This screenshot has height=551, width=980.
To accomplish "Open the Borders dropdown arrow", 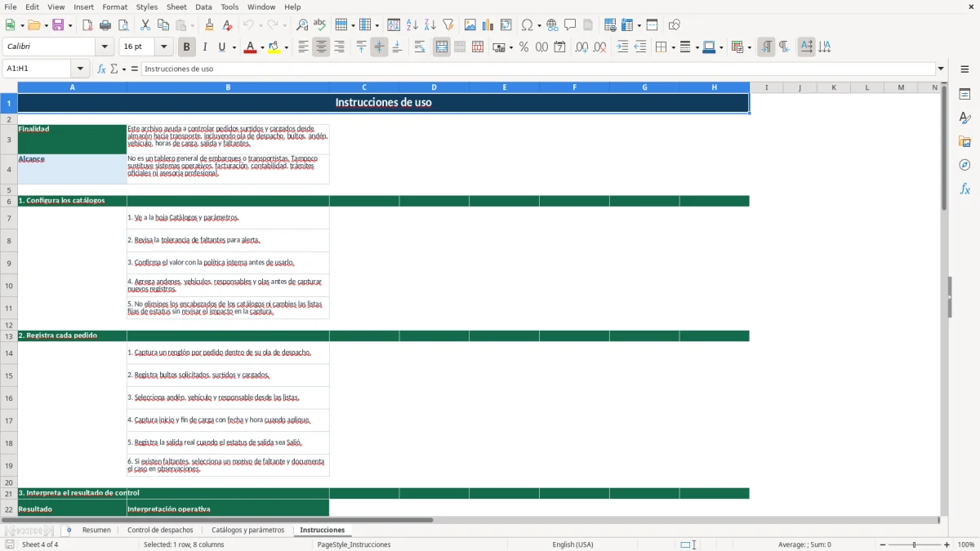I will pyautogui.click(x=672, y=47).
